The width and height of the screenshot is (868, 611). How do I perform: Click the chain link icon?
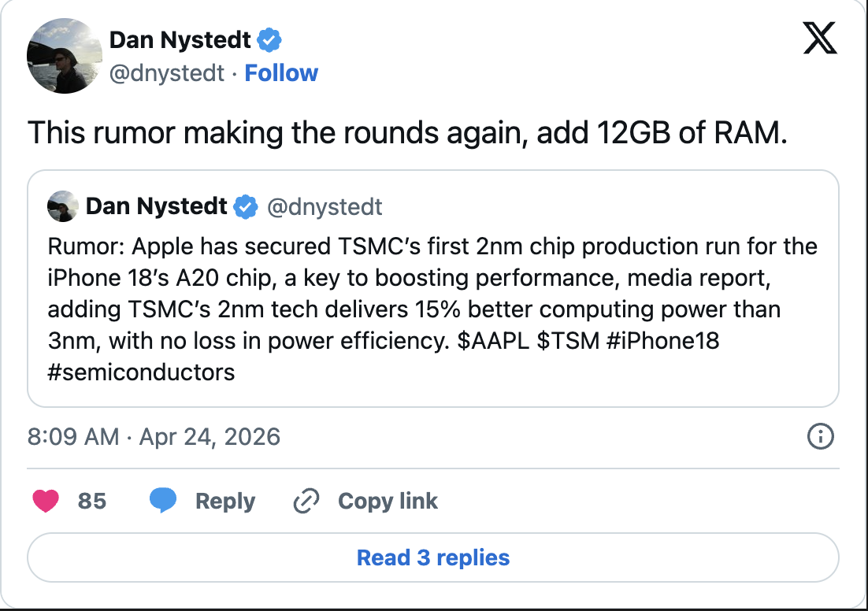[x=305, y=502]
